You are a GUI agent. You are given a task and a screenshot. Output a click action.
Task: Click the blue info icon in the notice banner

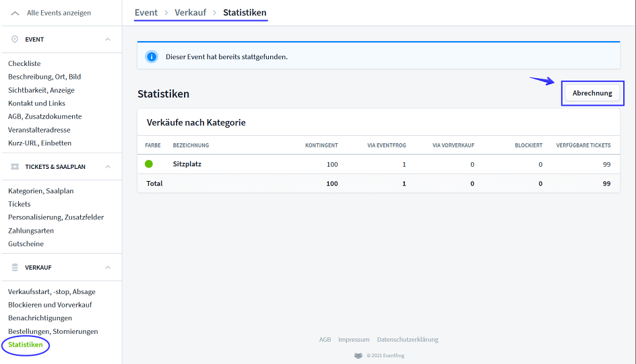click(152, 57)
